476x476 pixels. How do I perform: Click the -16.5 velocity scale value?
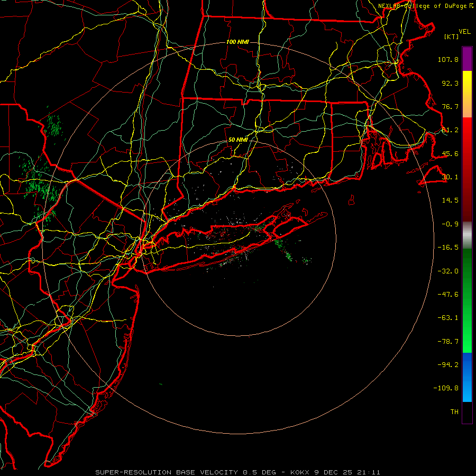click(x=448, y=248)
